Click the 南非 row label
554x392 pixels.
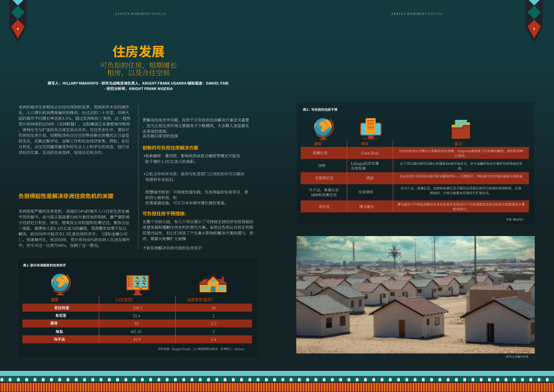[x=54, y=323]
